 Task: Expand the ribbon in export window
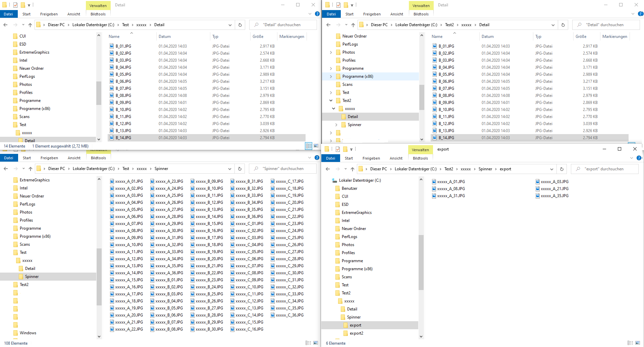coord(632,158)
